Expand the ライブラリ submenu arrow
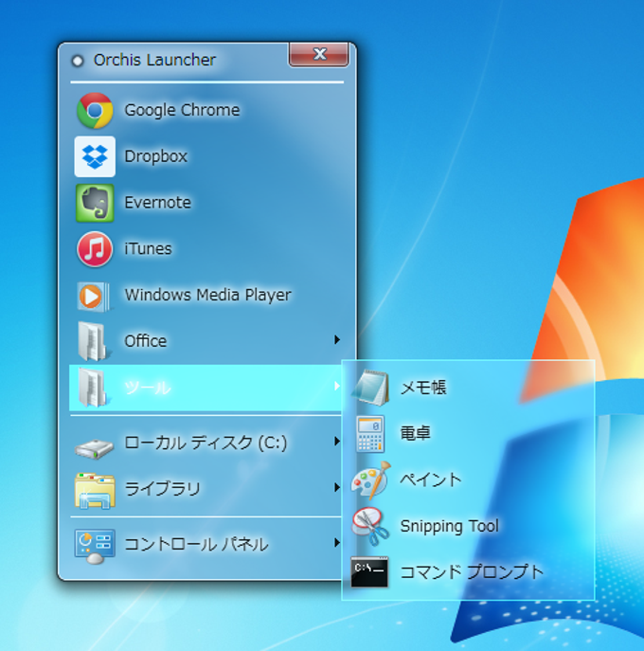 point(337,487)
